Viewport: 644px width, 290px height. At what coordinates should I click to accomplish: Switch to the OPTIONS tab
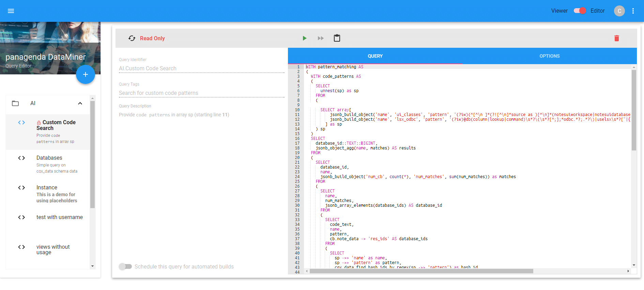pyautogui.click(x=549, y=56)
